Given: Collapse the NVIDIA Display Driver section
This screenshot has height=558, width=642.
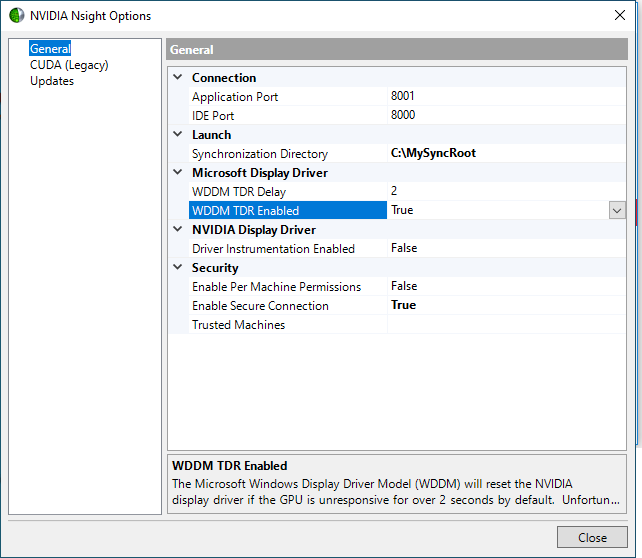Looking at the screenshot, I should (178, 229).
